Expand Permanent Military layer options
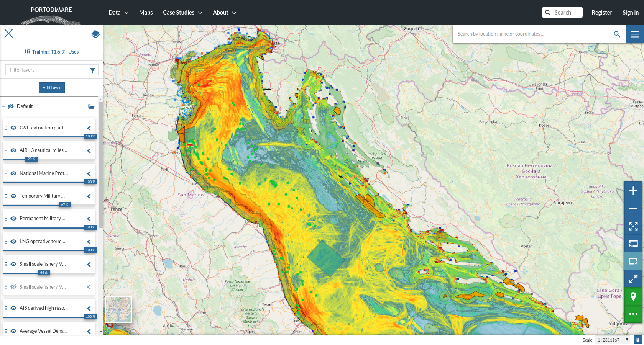The height and width of the screenshot is (345, 644). pyautogui.click(x=89, y=219)
